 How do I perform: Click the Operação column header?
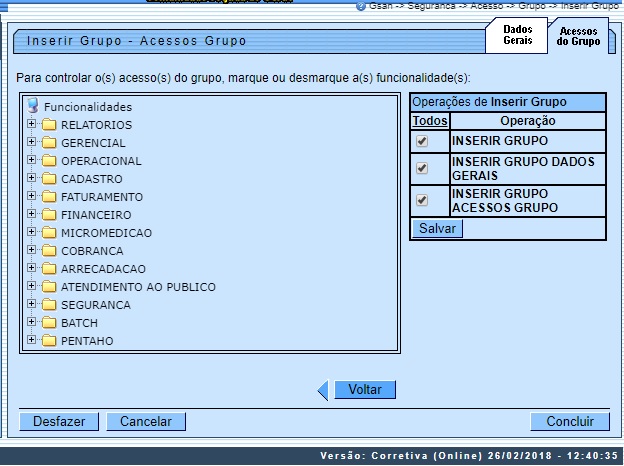528,121
